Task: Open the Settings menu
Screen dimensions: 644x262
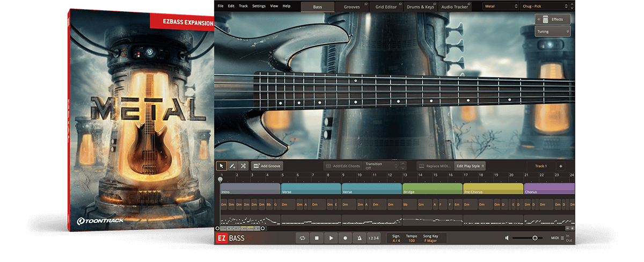Action: tap(259, 6)
